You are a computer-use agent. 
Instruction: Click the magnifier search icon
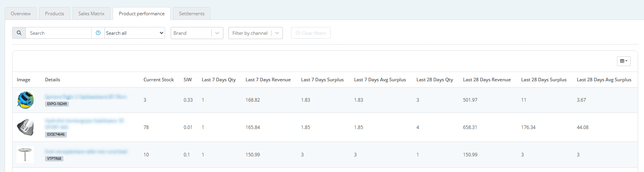(19, 33)
